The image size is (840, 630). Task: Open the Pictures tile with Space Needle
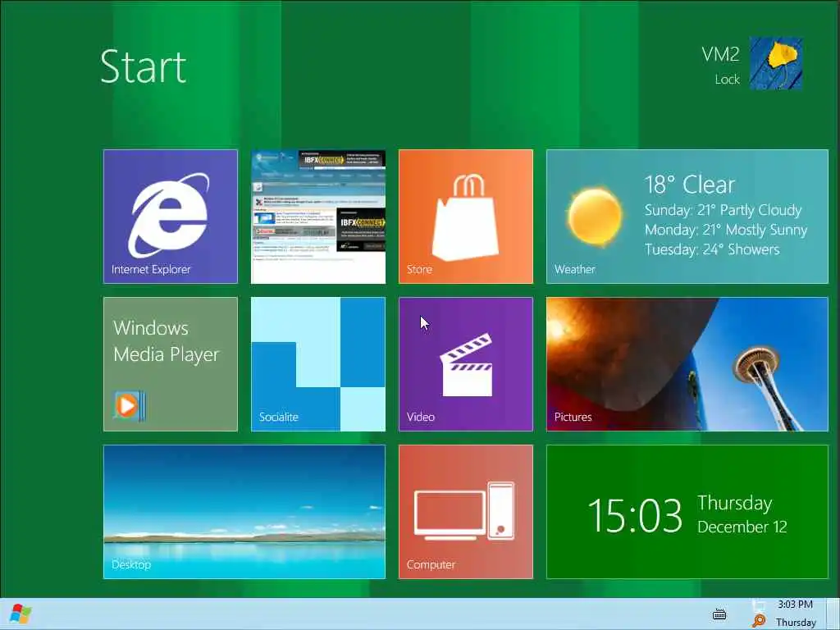click(x=687, y=364)
